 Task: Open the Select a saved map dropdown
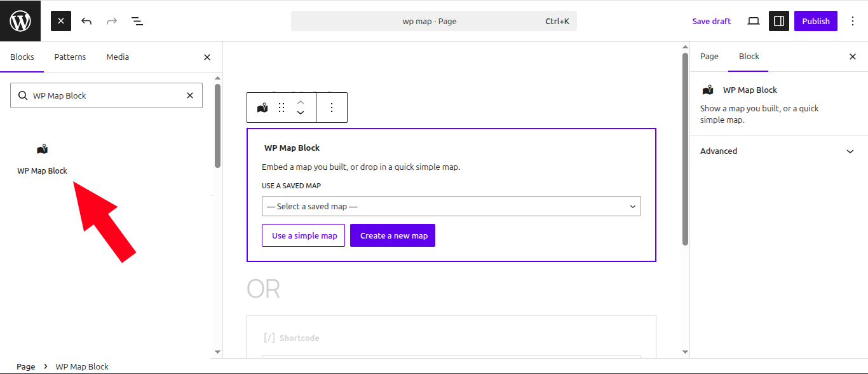coord(451,206)
